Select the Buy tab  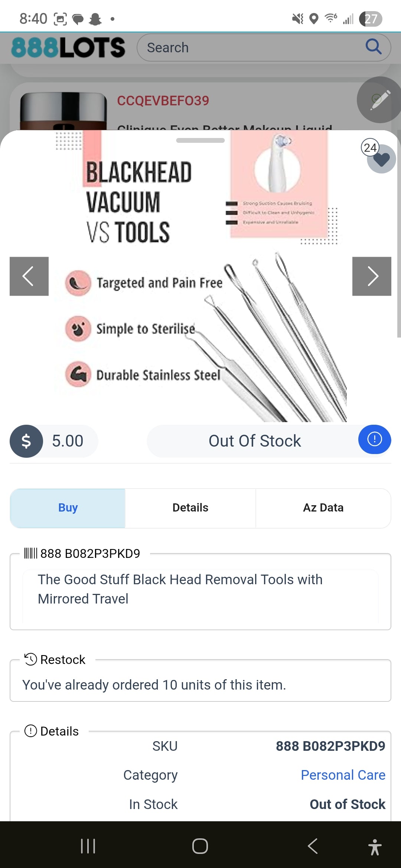click(x=68, y=508)
